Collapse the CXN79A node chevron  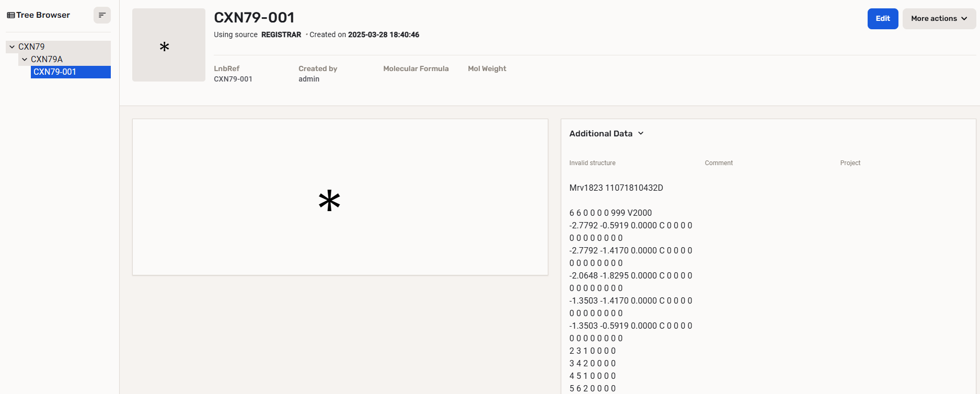coord(25,60)
